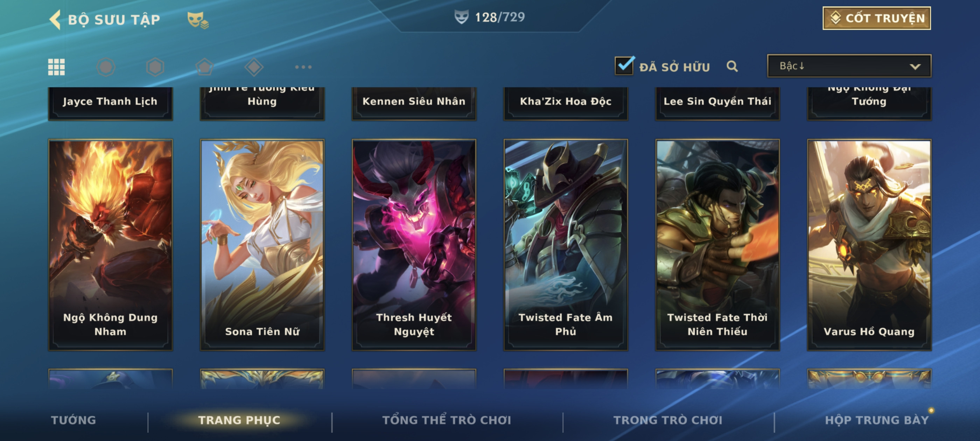Open the Hộp Trưng Bày tab
The width and height of the screenshot is (980, 441).
pos(876,420)
